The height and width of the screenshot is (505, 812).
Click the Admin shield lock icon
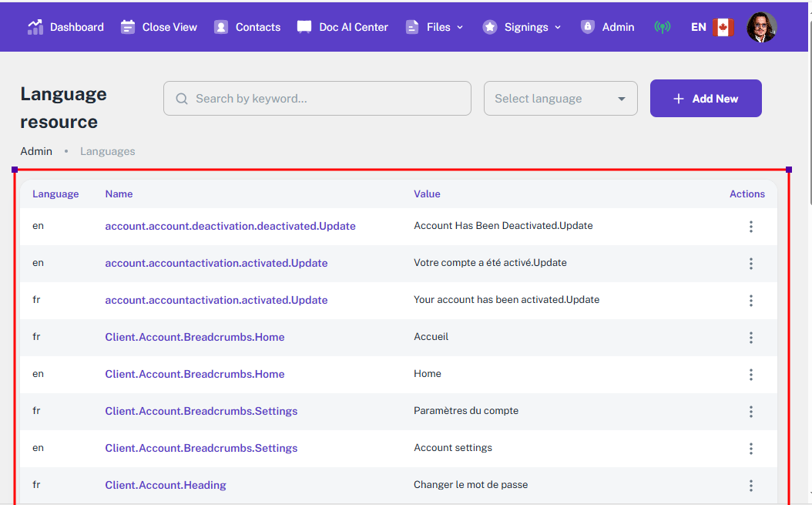[588, 27]
